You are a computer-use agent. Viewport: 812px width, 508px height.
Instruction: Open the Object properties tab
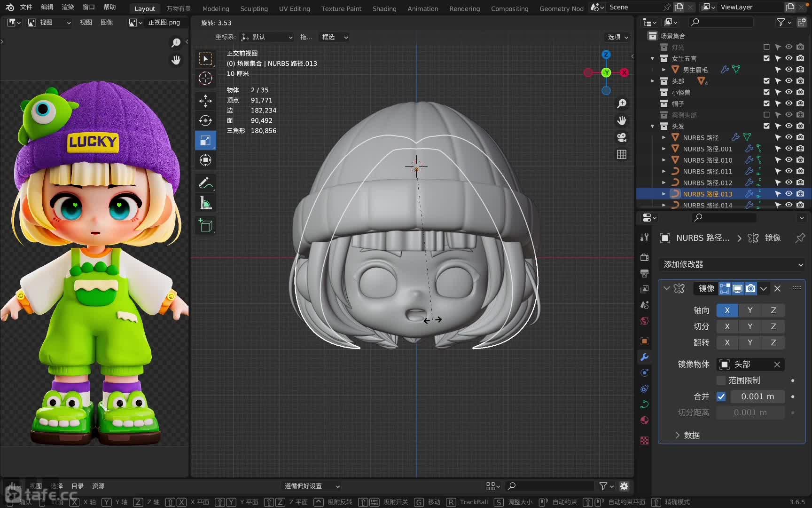point(645,341)
